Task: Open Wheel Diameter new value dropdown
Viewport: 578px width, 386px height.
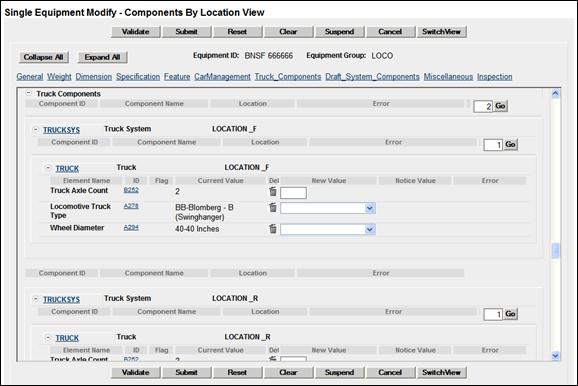Action: [x=370, y=230]
